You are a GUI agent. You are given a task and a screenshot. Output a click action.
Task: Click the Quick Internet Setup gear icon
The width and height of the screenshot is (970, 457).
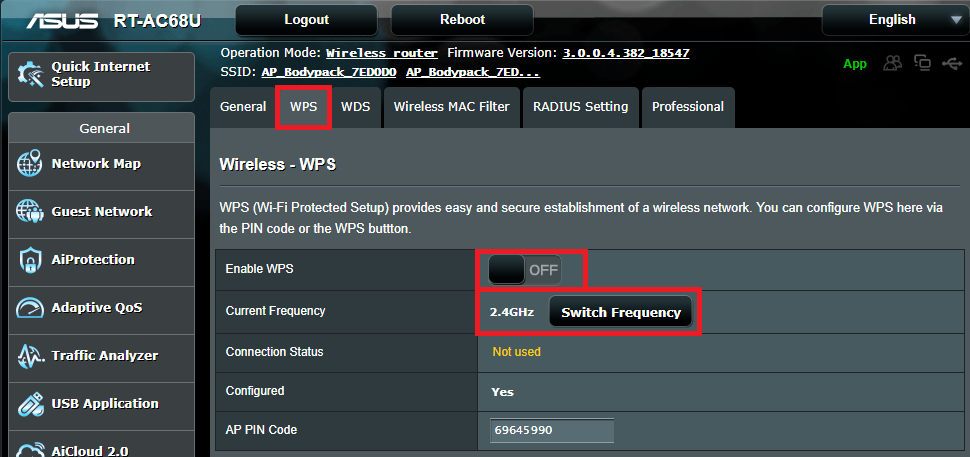30,75
